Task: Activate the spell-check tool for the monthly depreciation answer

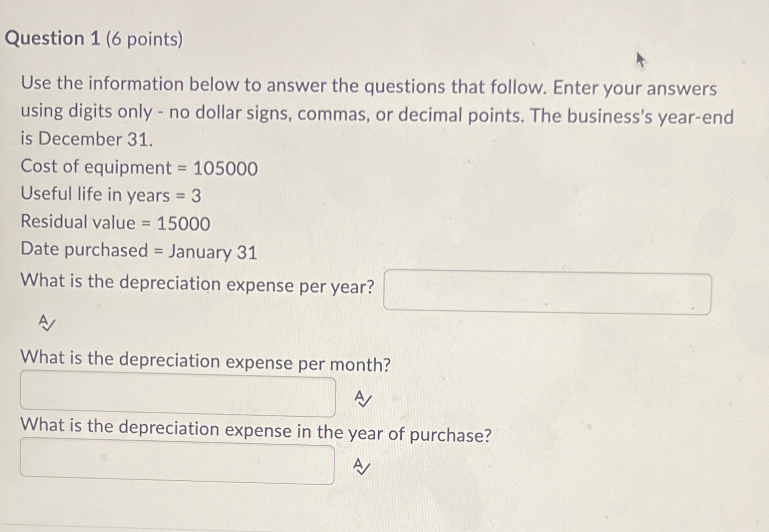Action: tap(362, 399)
